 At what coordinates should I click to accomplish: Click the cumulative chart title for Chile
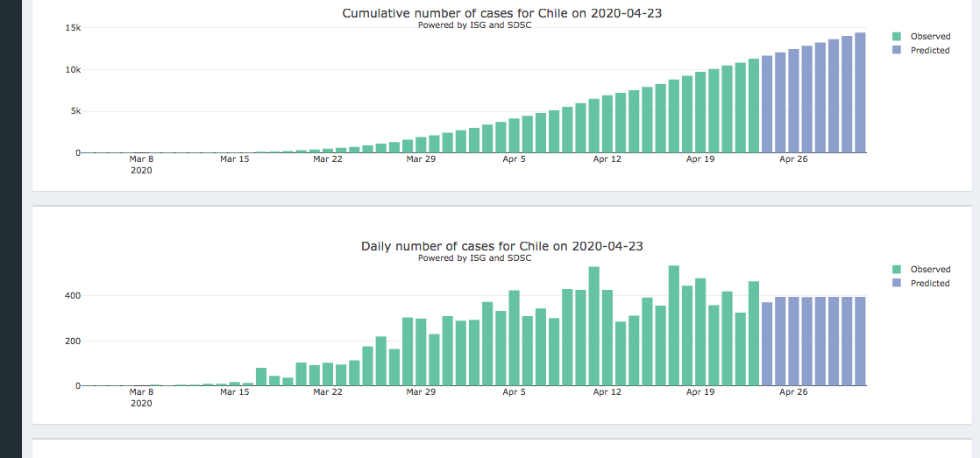click(501, 13)
